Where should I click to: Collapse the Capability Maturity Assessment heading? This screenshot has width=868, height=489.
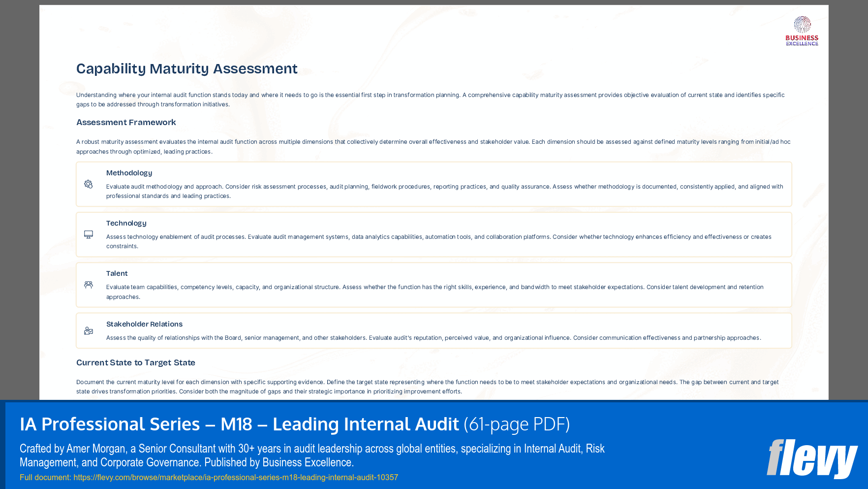(186, 68)
